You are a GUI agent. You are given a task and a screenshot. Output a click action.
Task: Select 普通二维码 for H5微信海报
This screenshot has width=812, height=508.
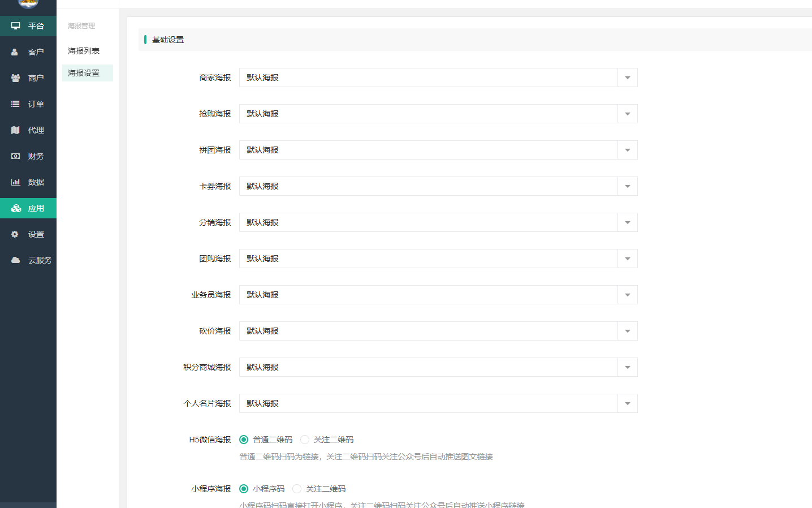(x=244, y=440)
